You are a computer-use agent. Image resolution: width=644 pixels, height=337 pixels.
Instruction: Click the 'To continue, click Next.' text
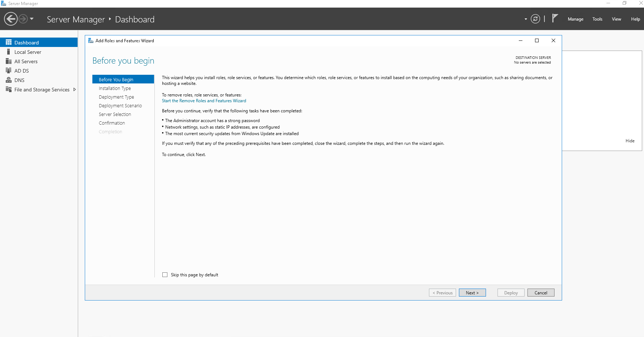[184, 155]
